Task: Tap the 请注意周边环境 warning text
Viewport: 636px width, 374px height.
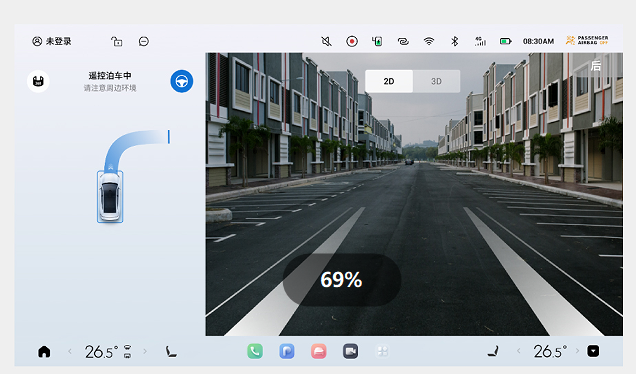Action: click(x=110, y=88)
